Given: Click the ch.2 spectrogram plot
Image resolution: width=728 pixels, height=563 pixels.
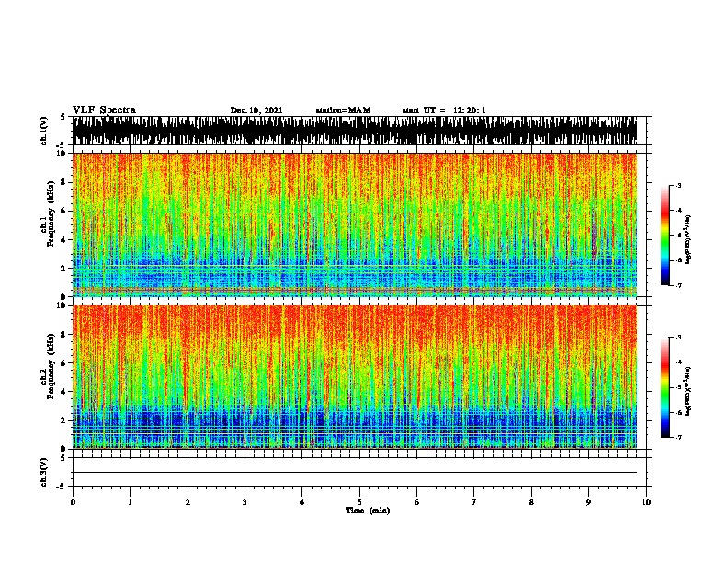Looking at the screenshot, I should click(x=355, y=377).
